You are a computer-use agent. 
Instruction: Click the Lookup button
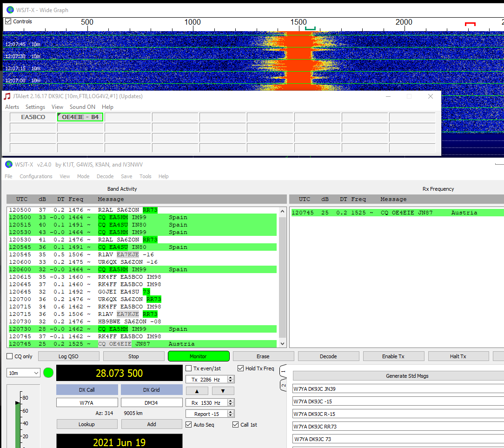pos(87,424)
